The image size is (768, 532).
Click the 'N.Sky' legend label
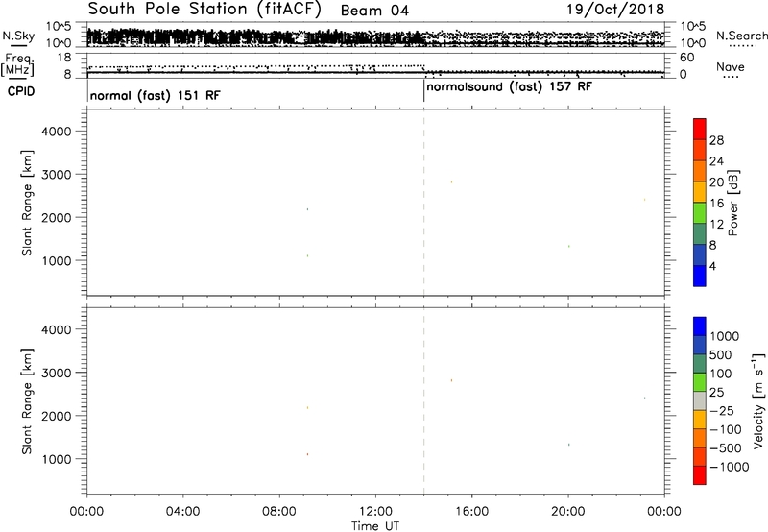(18, 36)
